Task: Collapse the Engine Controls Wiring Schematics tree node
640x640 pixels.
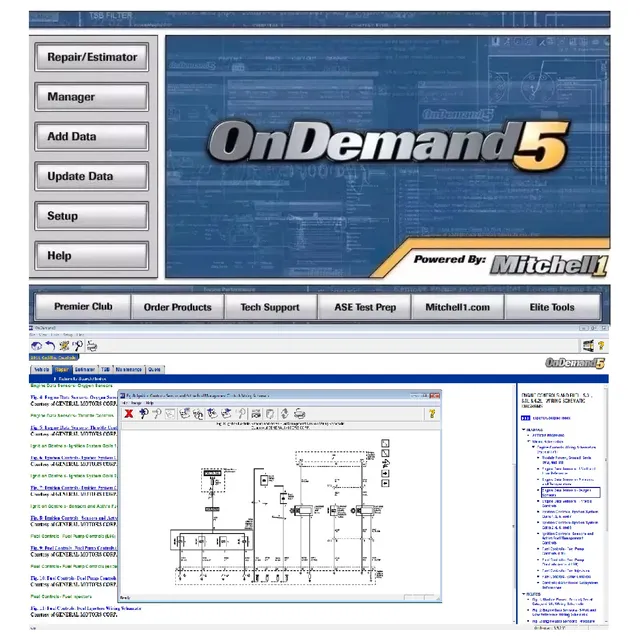Action: (533, 447)
